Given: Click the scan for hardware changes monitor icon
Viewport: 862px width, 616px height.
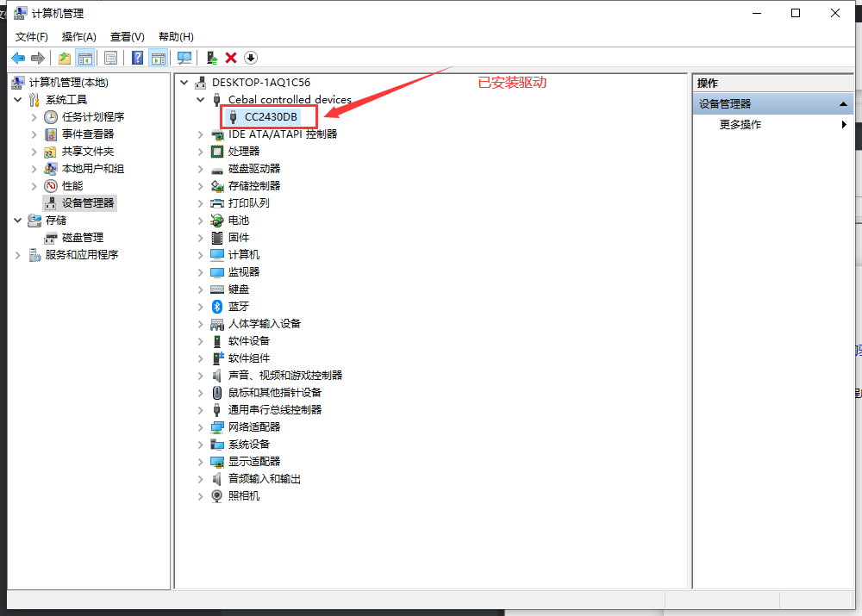Looking at the screenshot, I should point(184,58).
